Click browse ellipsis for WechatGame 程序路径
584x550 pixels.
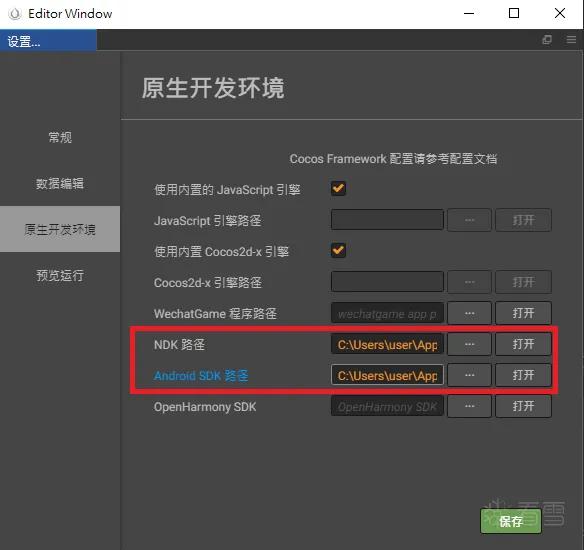(469, 313)
